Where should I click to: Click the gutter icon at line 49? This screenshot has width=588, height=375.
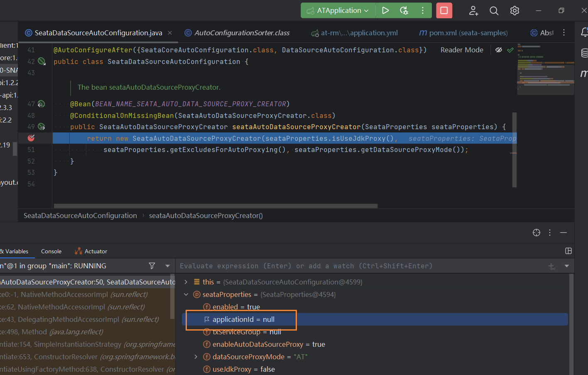pyautogui.click(x=42, y=127)
